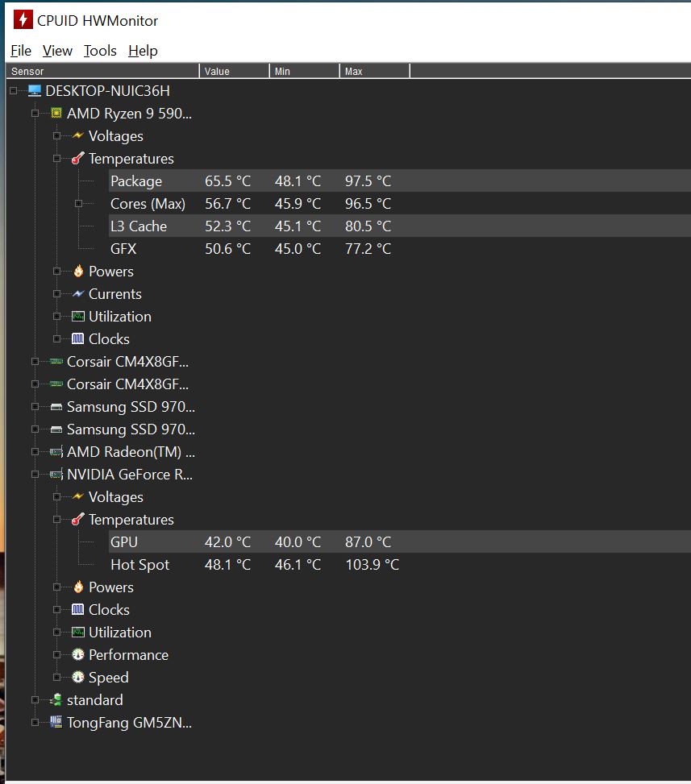This screenshot has width=691, height=784.
Task: Select the GFX temperature row
Action: click(x=399, y=248)
